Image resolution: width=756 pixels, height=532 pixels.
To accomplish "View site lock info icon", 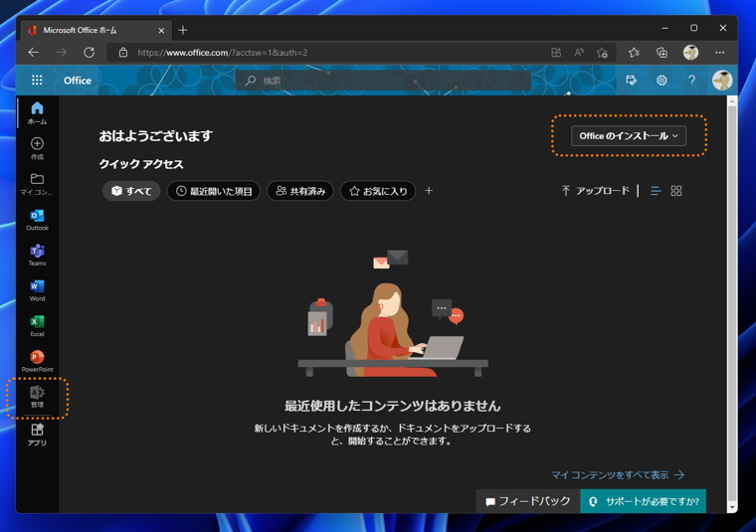I will (x=123, y=52).
